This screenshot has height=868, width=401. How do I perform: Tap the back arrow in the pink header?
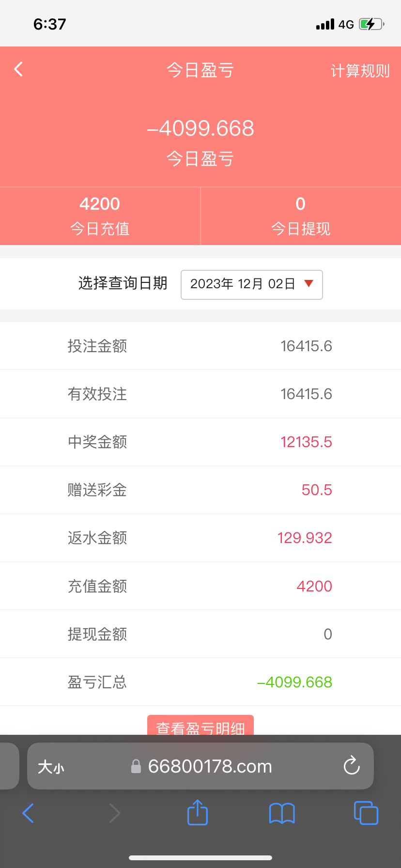click(x=18, y=69)
